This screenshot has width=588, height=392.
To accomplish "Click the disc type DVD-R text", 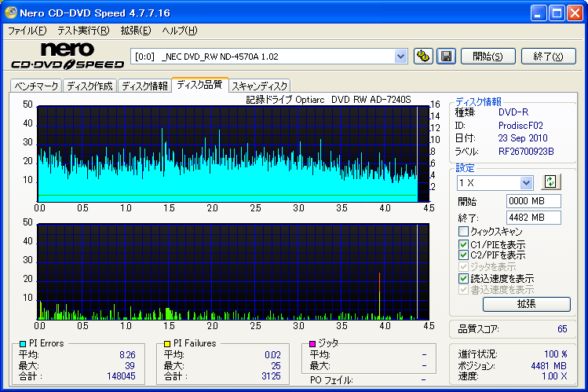I will click(513, 112).
